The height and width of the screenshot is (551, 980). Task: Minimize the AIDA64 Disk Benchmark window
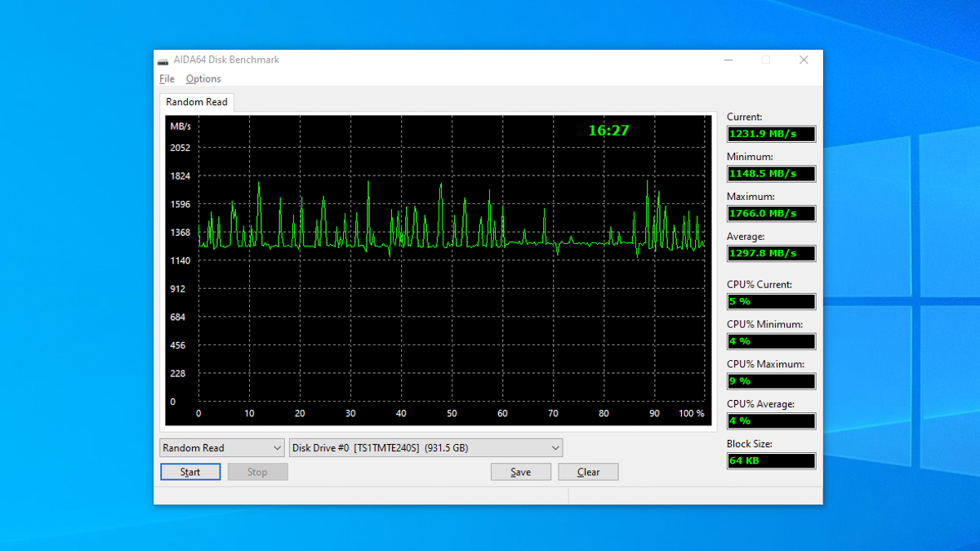(728, 60)
